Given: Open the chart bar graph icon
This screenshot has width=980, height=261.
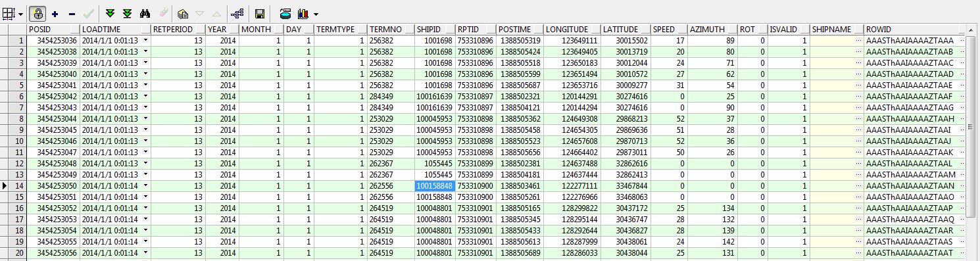Looking at the screenshot, I should click(303, 13).
